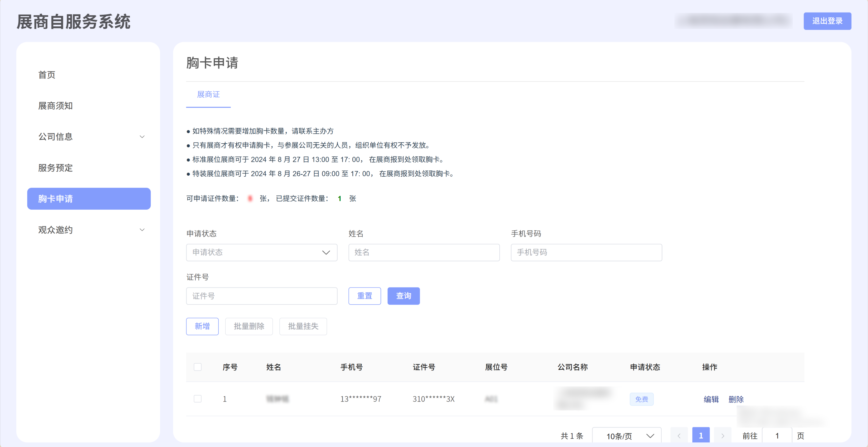Click the 新增 button
The image size is (868, 447).
(202, 326)
